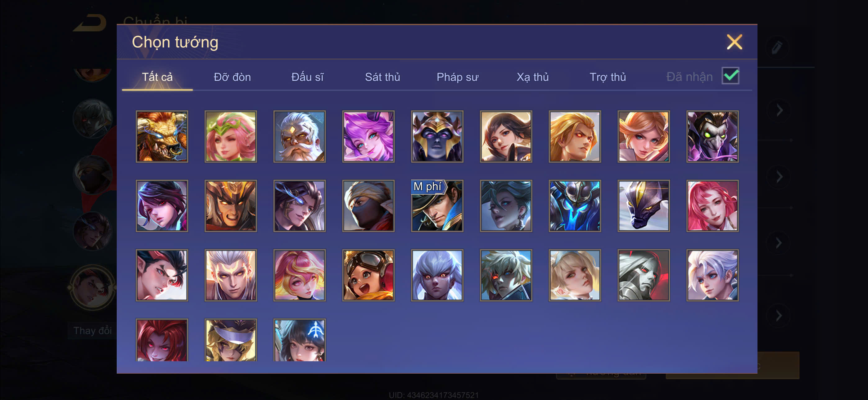The height and width of the screenshot is (400, 868).
Task: Choose the white-bearded old man hero
Action: pyautogui.click(x=299, y=136)
